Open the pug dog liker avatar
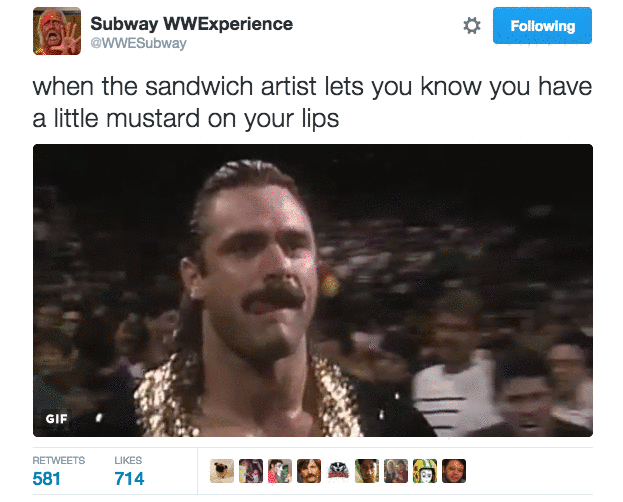 [222, 471]
